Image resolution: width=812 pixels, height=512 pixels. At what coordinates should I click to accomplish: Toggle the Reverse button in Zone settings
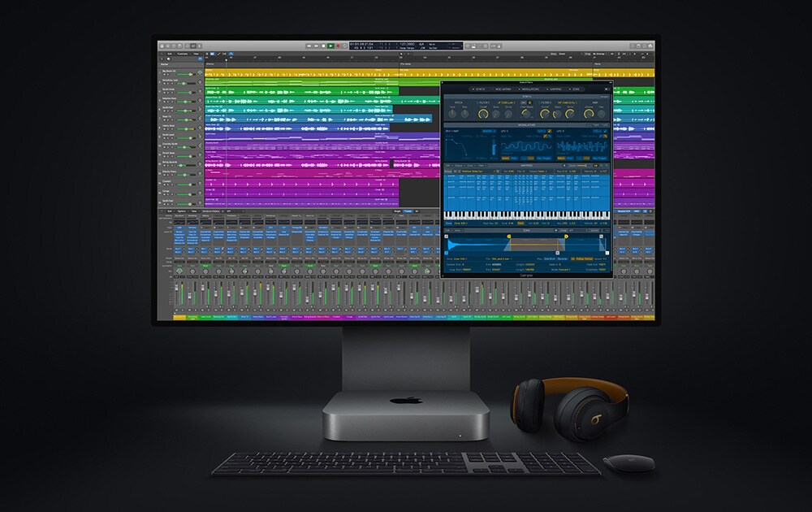(x=564, y=258)
